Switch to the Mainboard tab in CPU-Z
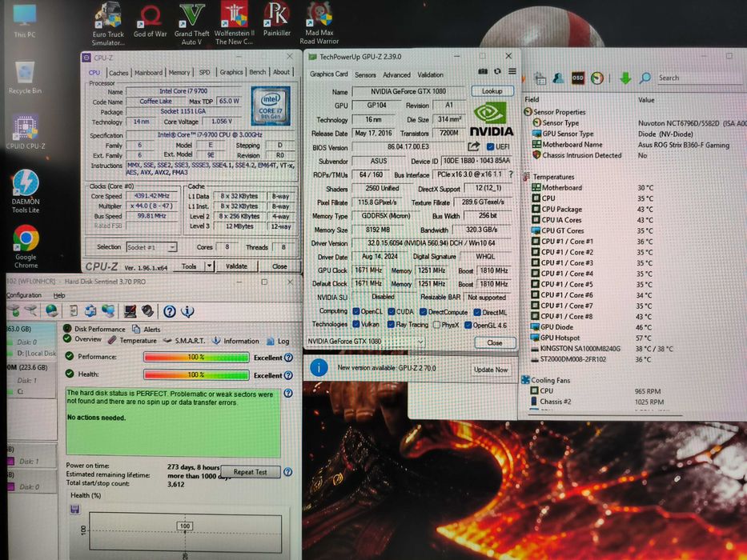The width and height of the screenshot is (747, 560). [x=148, y=72]
